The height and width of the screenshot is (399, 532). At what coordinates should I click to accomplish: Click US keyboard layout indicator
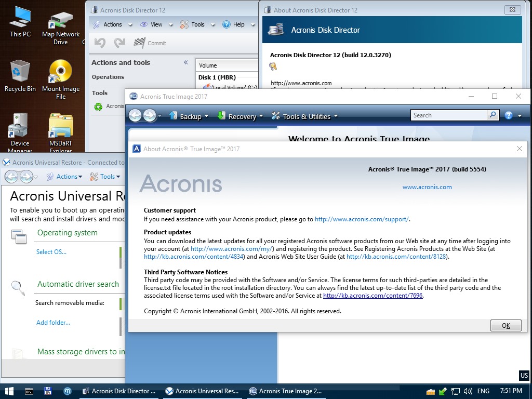click(x=524, y=375)
